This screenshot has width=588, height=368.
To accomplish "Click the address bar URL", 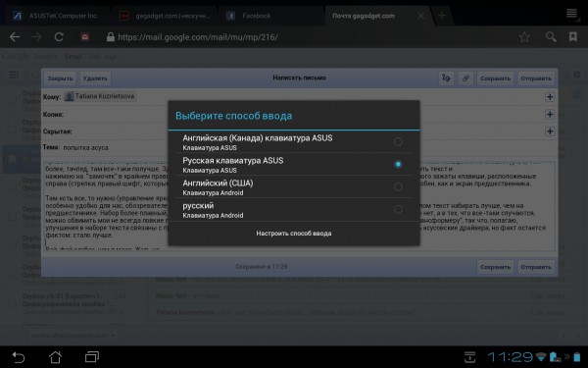I will (x=198, y=37).
